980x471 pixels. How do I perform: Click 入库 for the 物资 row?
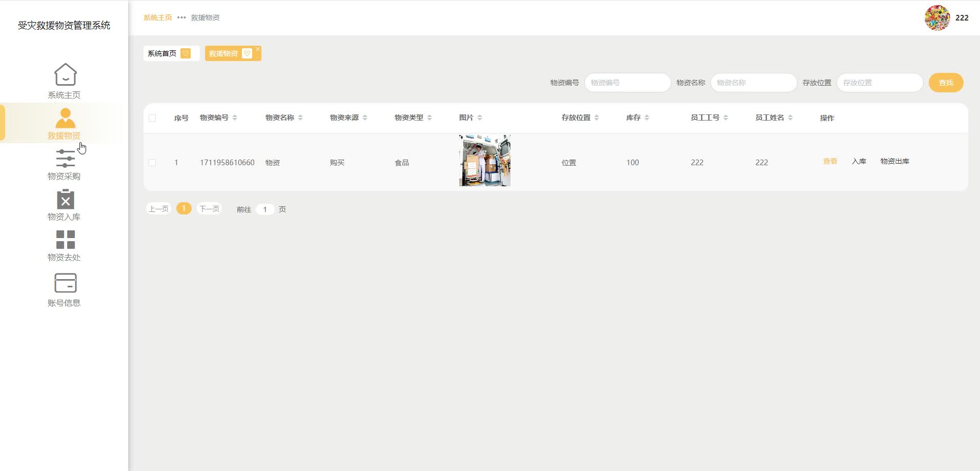pos(859,161)
